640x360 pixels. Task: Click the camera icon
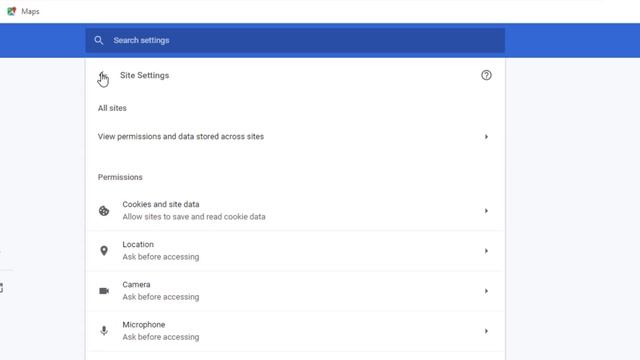[x=104, y=291]
